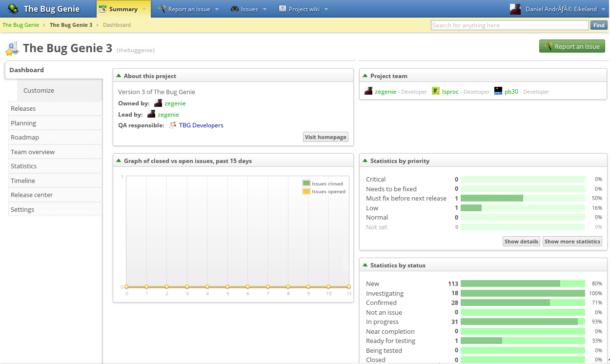
Task: Open the Customize sidebar item
Action: tap(60, 90)
